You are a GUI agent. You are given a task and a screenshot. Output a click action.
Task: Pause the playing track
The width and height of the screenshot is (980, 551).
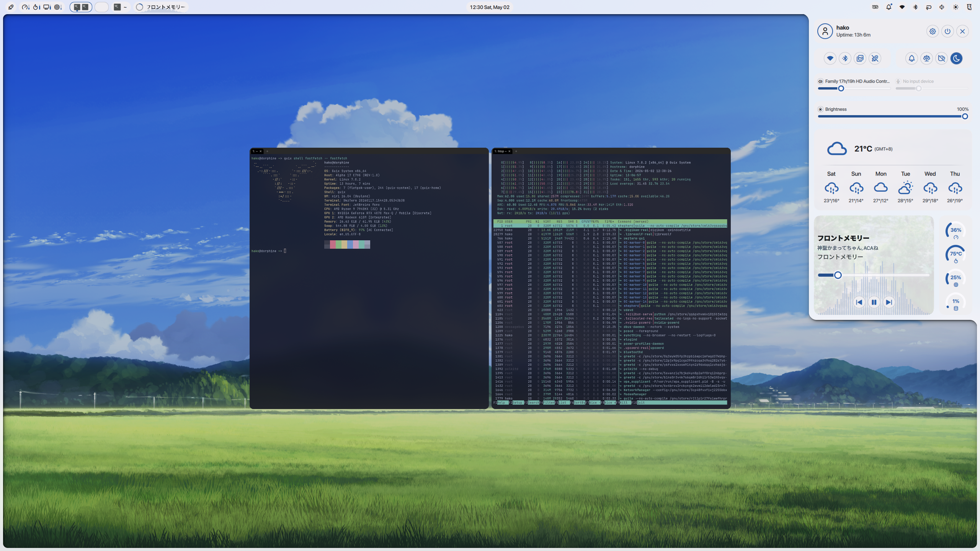click(874, 302)
